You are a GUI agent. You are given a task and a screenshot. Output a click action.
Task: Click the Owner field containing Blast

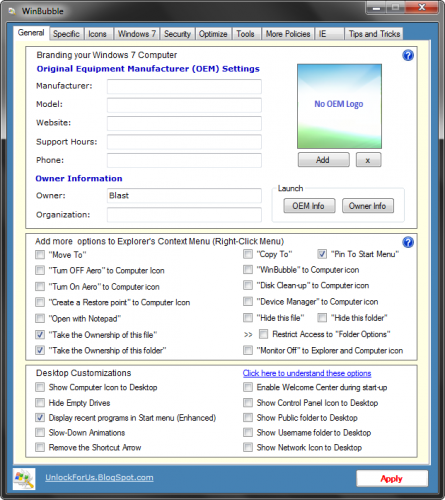[x=184, y=196]
